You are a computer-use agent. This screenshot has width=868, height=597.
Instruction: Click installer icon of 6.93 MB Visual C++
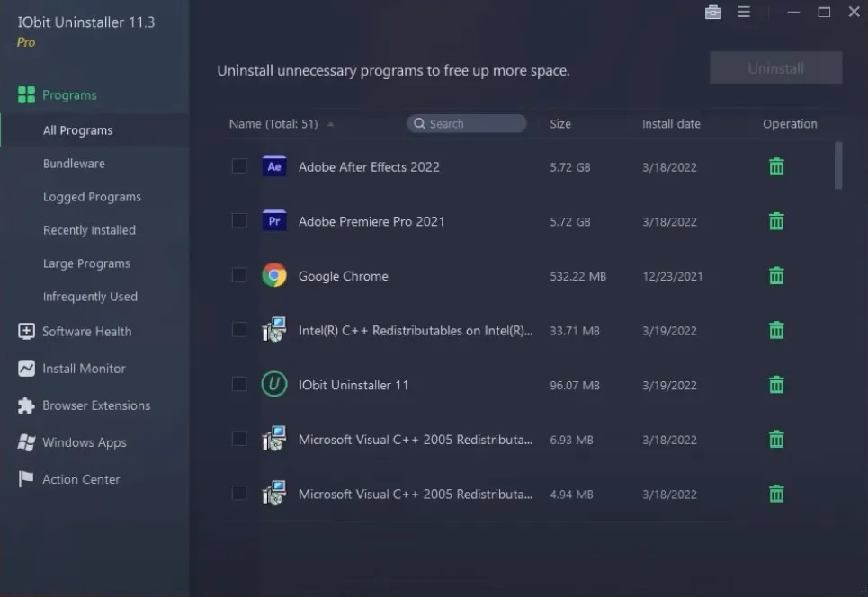point(274,438)
